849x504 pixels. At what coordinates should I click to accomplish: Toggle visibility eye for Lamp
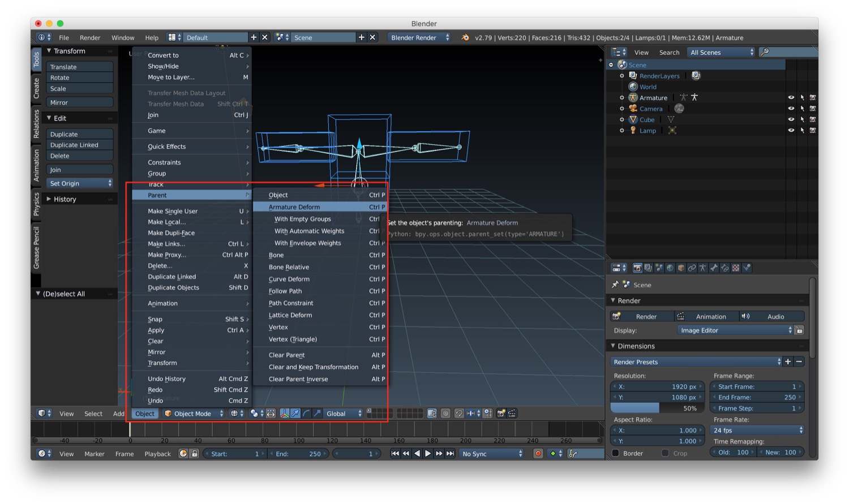(x=791, y=130)
